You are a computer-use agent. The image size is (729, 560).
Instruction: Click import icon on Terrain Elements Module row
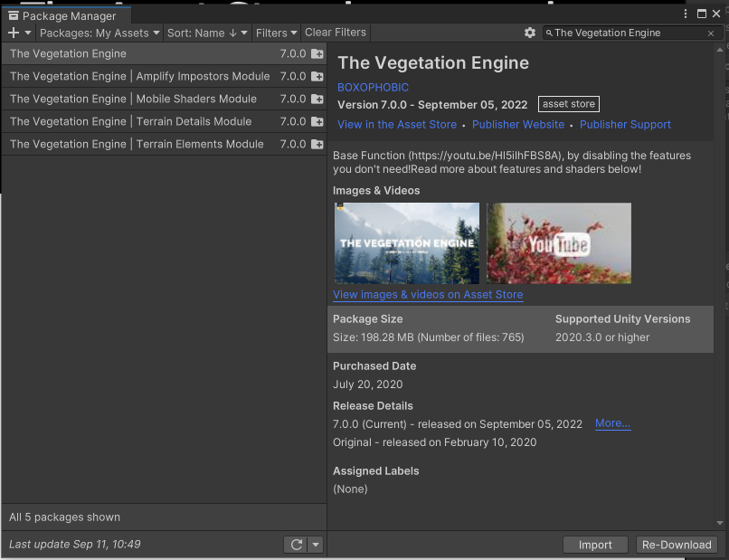[x=317, y=144]
